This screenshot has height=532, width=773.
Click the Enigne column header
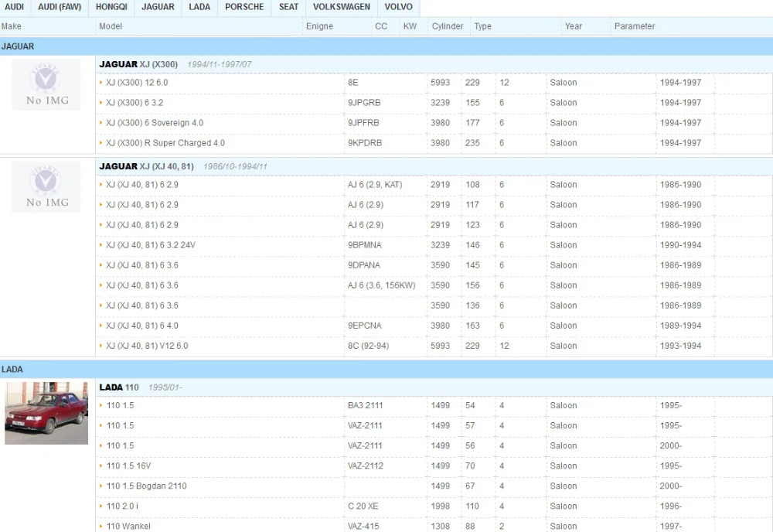click(319, 26)
